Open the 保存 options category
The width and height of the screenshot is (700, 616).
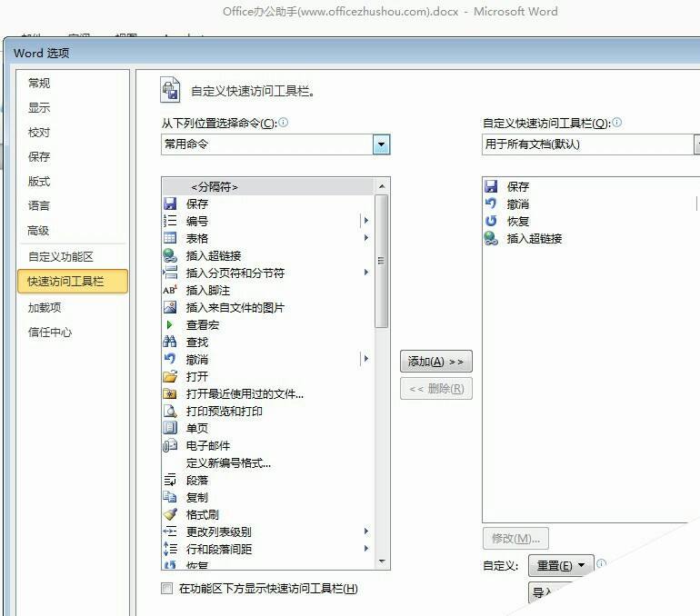(39, 157)
